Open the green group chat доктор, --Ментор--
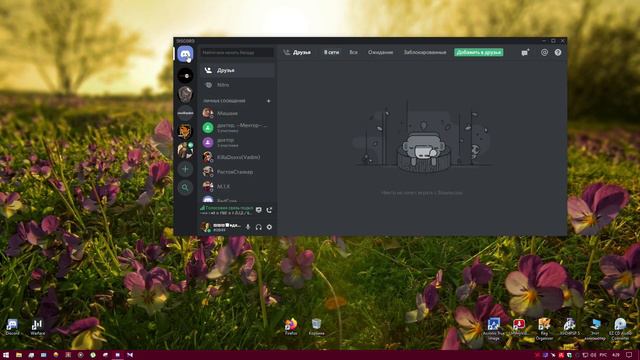 click(x=237, y=128)
